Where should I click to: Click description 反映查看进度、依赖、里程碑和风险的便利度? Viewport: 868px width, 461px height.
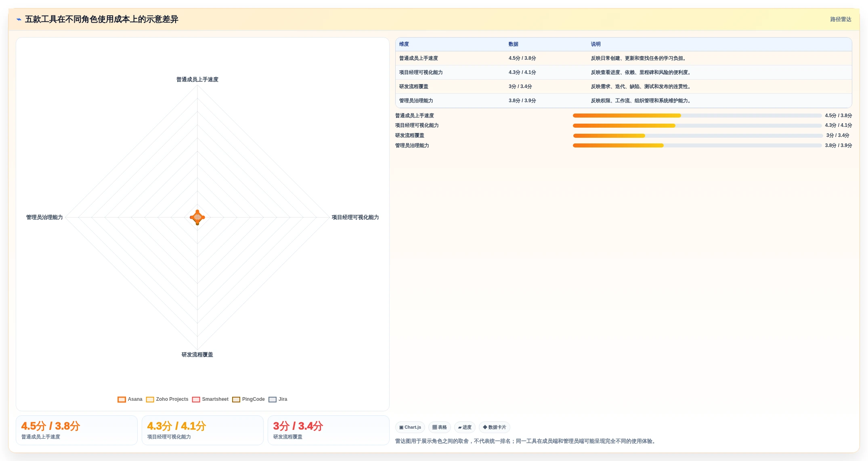(642, 73)
